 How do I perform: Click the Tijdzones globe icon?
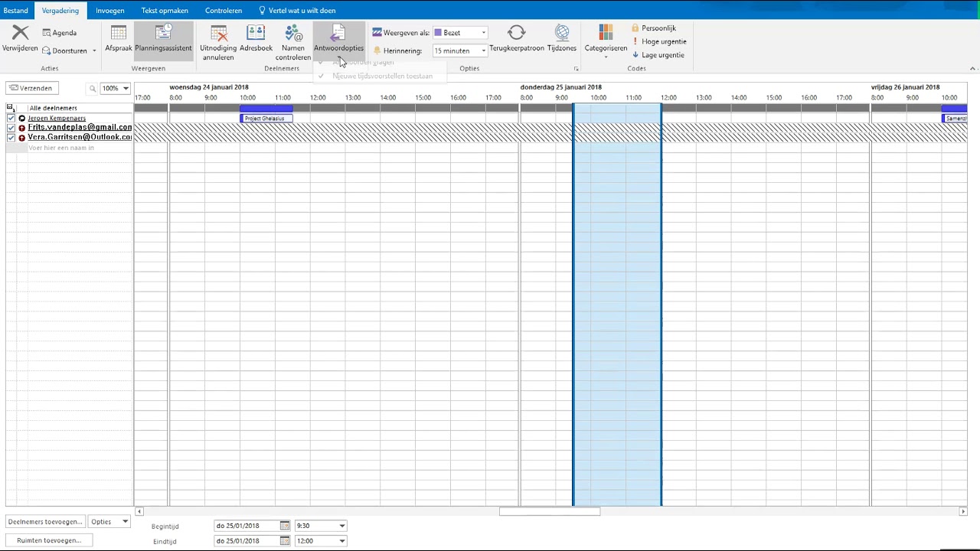pos(562,33)
